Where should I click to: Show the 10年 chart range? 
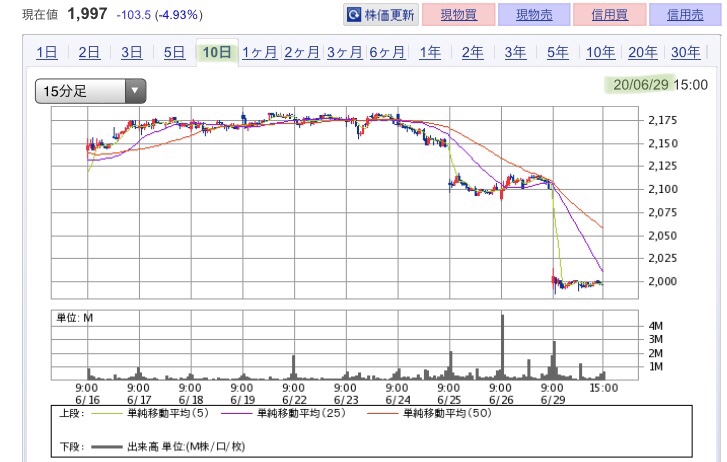point(600,52)
